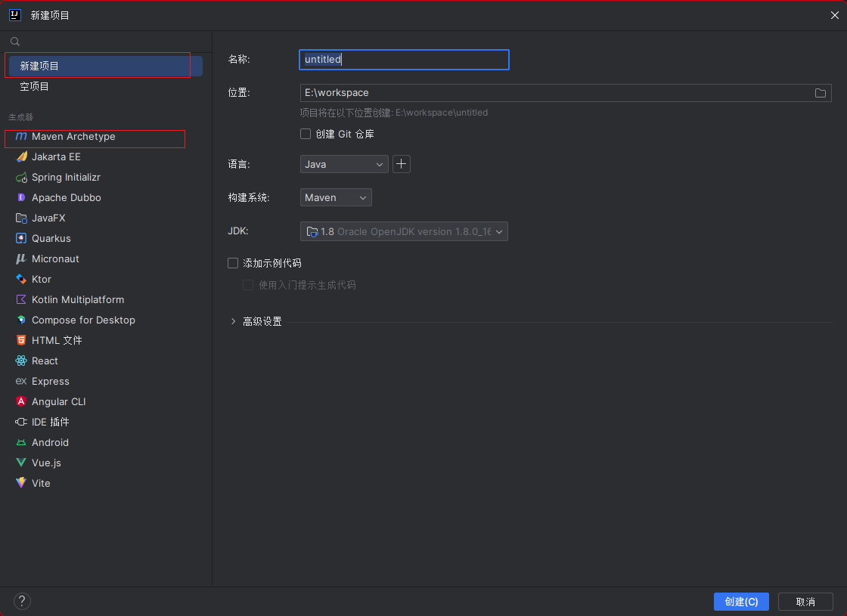The width and height of the screenshot is (847, 616).
Task: Click the Vue.js green V icon
Action: coord(21,463)
